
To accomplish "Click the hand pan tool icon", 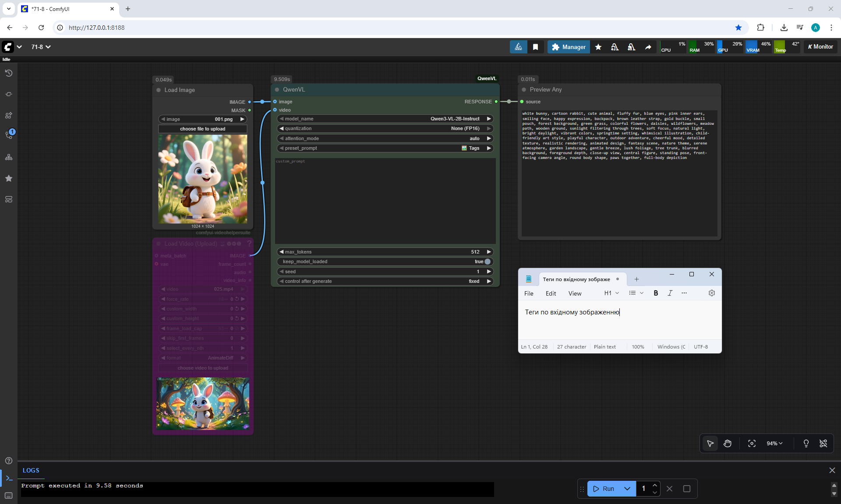I will click(728, 444).
